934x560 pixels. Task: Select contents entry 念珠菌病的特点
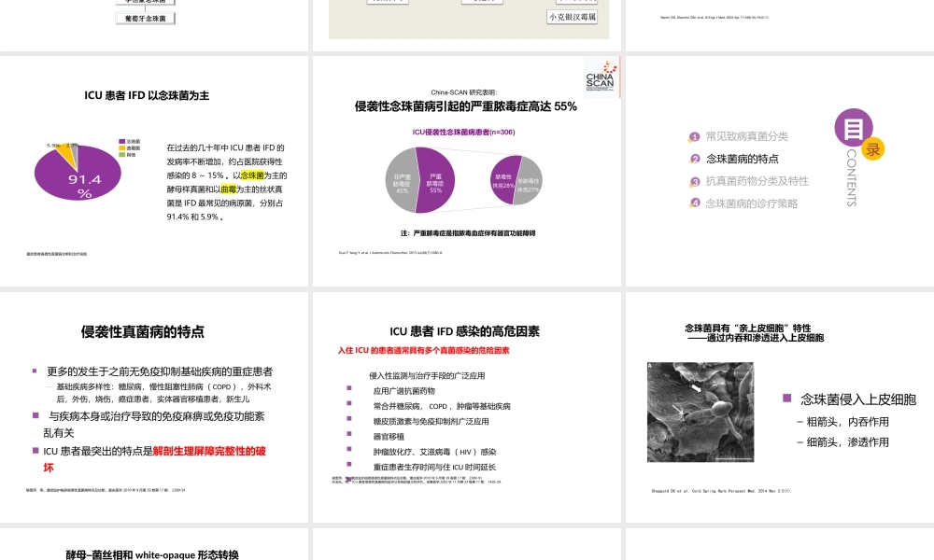pyautogui.click(x=745, y=160)
